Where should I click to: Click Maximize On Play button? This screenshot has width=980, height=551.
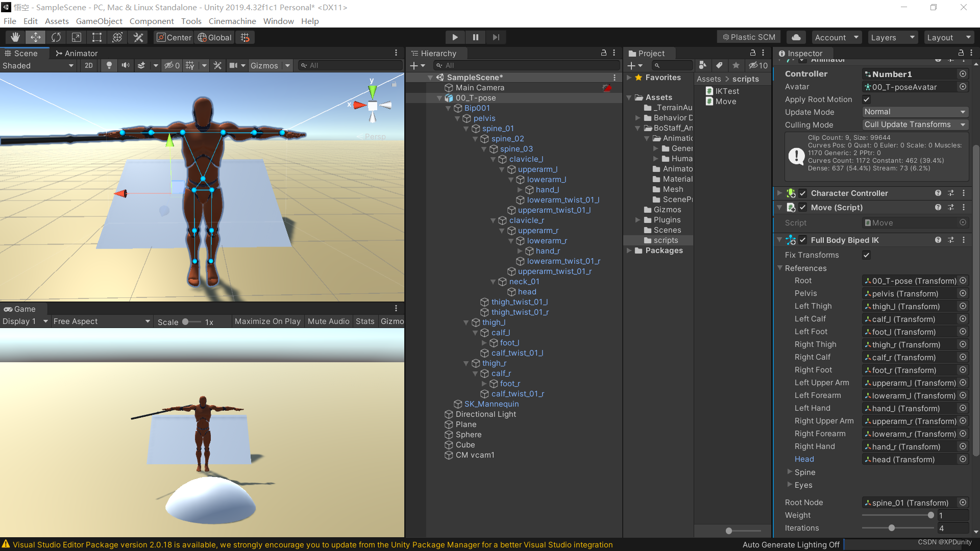(x=267, y=321)
